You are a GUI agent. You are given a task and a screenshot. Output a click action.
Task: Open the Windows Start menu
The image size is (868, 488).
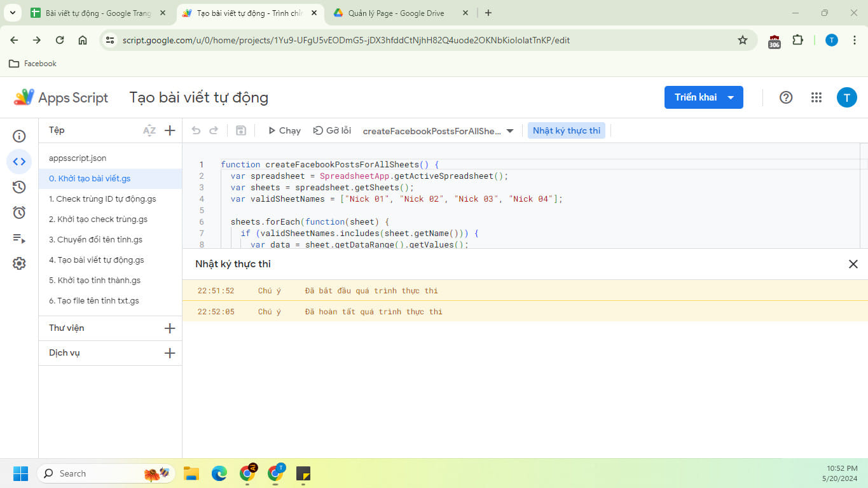click(20, 473)
